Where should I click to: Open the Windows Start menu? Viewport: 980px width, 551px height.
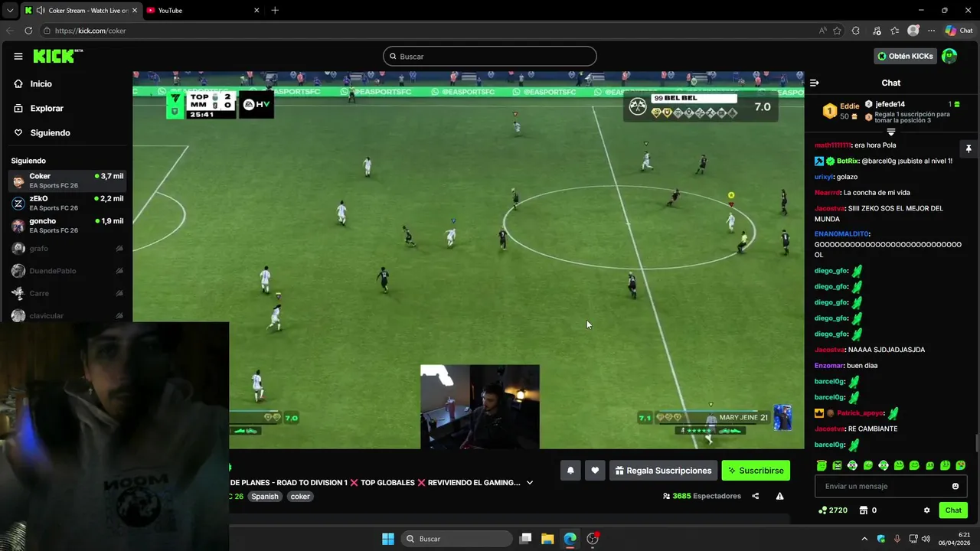(x=388, y=539)
